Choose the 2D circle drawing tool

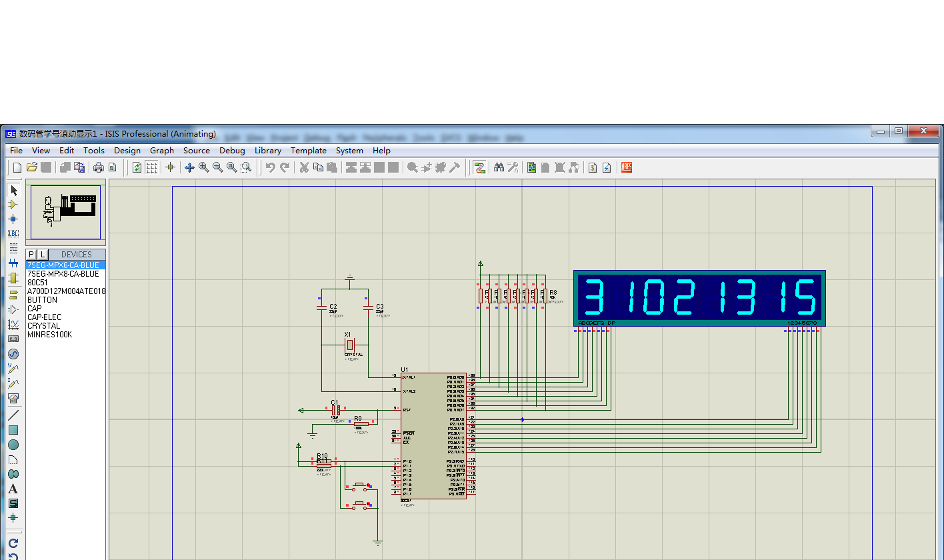(13, 445)
